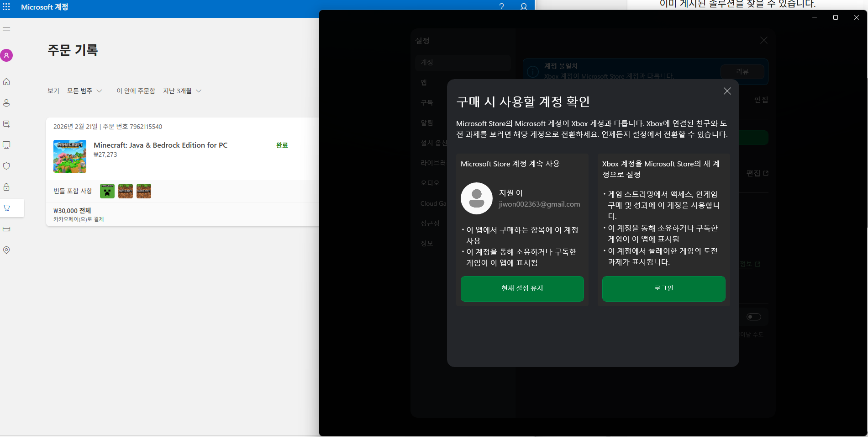Click the 주문 기록 page heading
The height and width of the screenshot is (437, 868).
73,50
